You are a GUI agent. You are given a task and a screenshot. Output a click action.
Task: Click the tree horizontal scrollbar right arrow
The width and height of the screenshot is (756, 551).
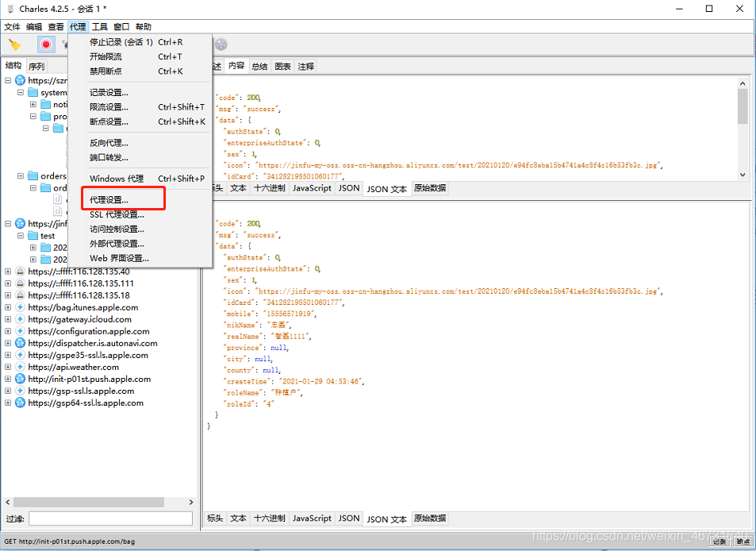[191, 503]
